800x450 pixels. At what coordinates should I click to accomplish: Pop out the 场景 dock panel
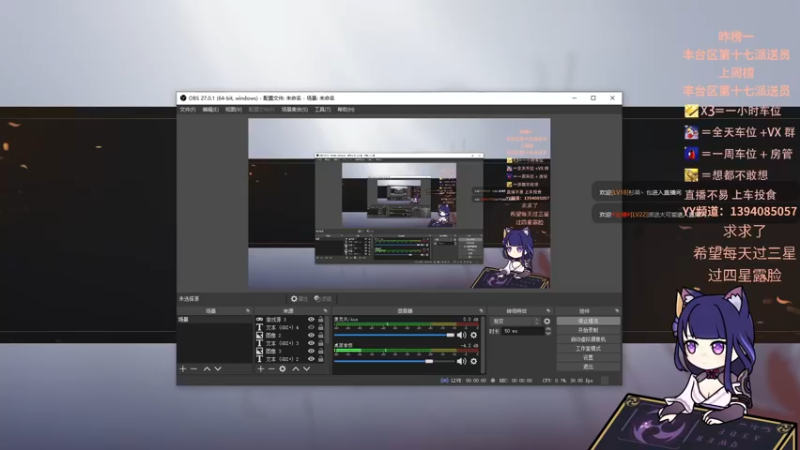click(248, 311)
